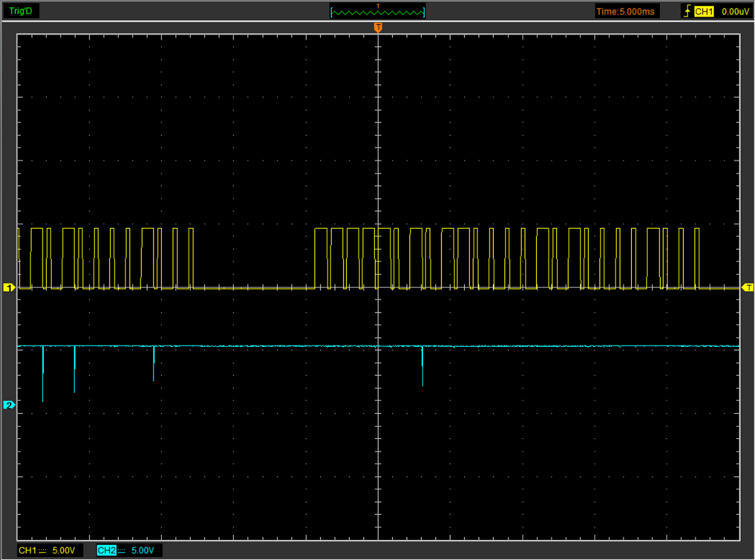
Task: Click the Trig'D status indicator
Action: 21,11
